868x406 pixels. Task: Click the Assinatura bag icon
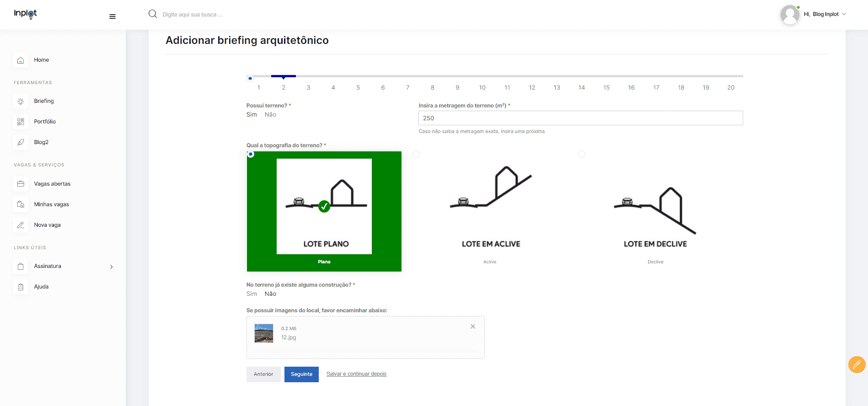[21, 266]
